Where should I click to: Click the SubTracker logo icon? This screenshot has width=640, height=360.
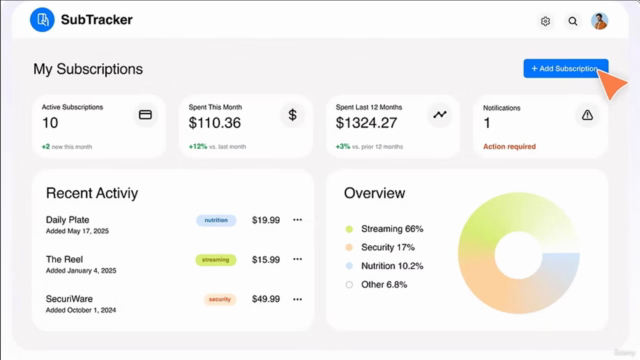pos(42,20)
